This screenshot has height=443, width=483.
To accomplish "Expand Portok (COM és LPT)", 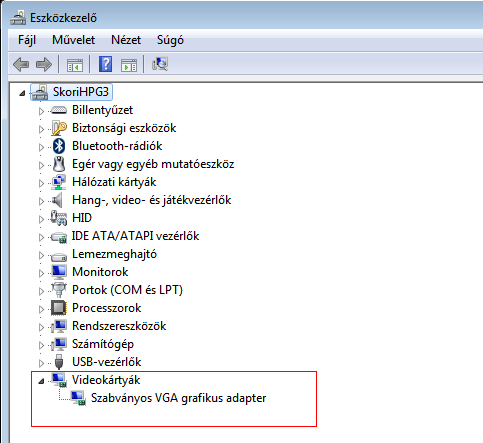I will point(41,291).
